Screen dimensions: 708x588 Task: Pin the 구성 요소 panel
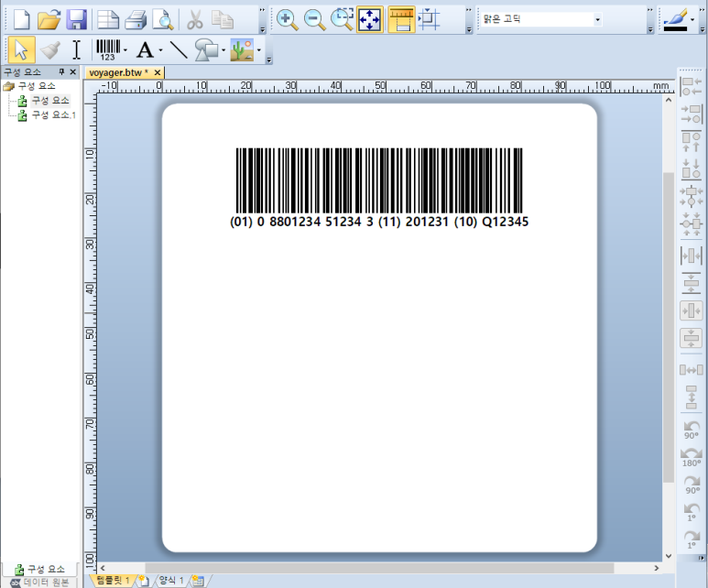click(62, 71)
